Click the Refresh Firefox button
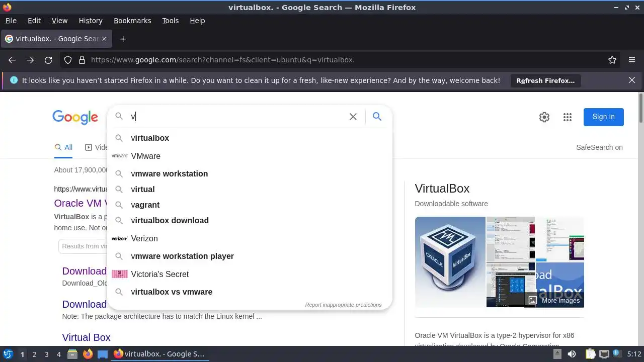 [545, 80]
